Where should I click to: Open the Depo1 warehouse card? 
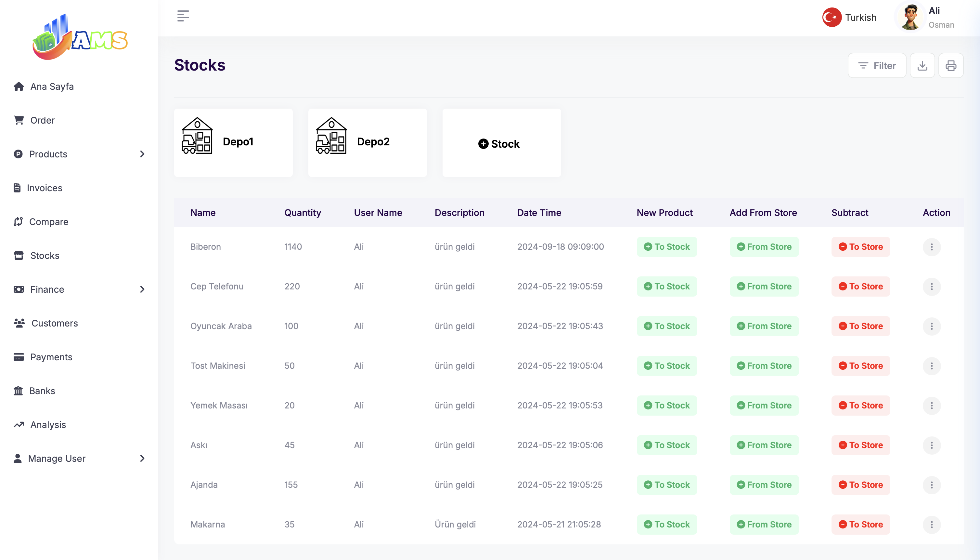point(233,142)
